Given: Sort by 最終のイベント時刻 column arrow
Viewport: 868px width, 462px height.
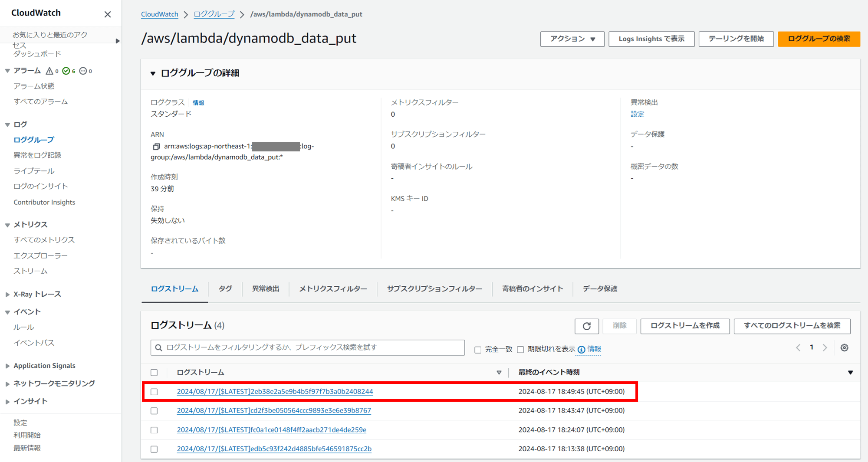Looking at the screenshot, I should pos(850,373).
